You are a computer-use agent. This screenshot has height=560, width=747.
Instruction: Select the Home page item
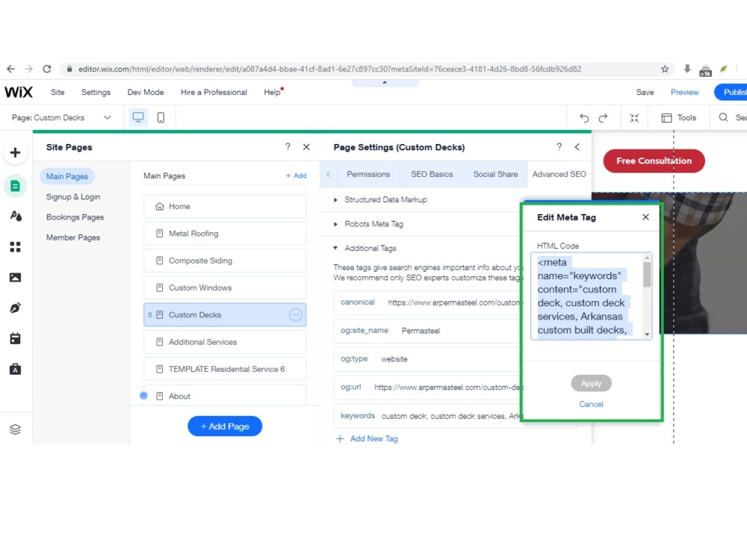click(225, 206)
